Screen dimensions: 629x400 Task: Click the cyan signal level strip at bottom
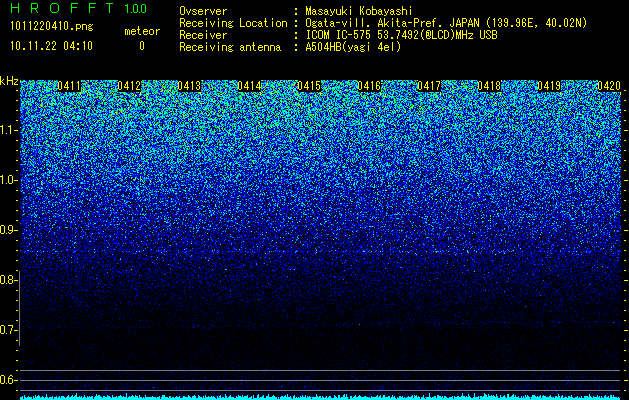321,397
